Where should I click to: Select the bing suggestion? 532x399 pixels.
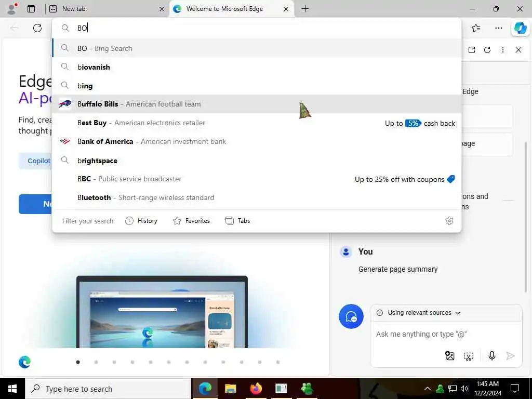coord(257,86)
